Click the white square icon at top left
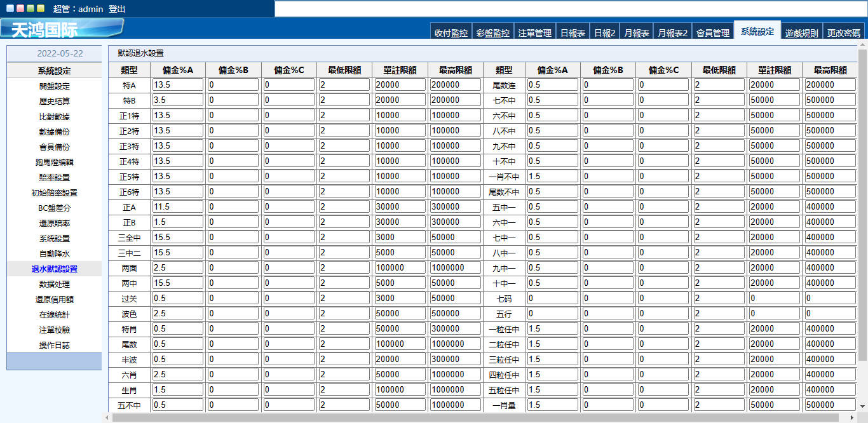 [x=10, y=9]
